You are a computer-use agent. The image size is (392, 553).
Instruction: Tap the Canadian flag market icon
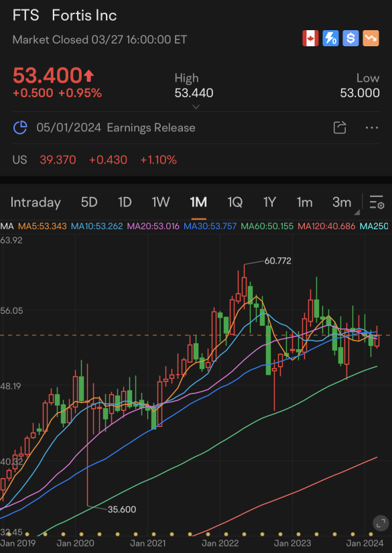pyautogui.click(x=310, y=38)
